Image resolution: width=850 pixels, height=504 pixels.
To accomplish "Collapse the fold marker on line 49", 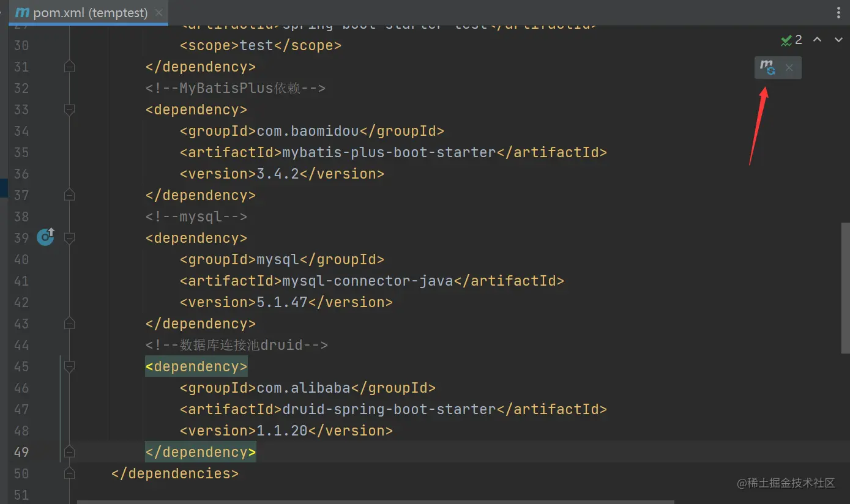I will coord(69,451).
